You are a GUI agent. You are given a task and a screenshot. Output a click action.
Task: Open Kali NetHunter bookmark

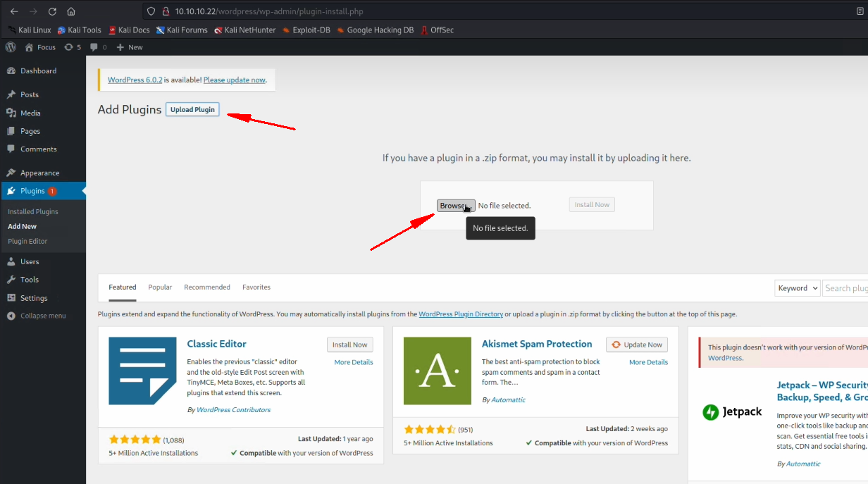click(x=245, y=30)
